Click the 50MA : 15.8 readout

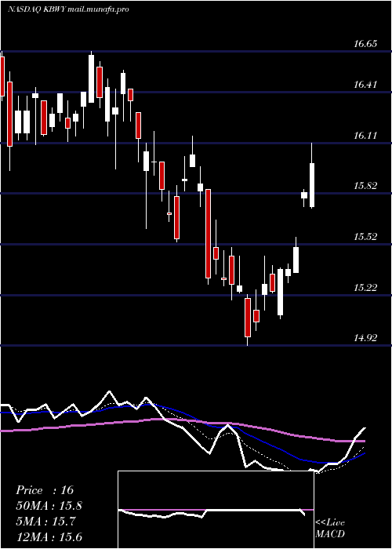49,506
